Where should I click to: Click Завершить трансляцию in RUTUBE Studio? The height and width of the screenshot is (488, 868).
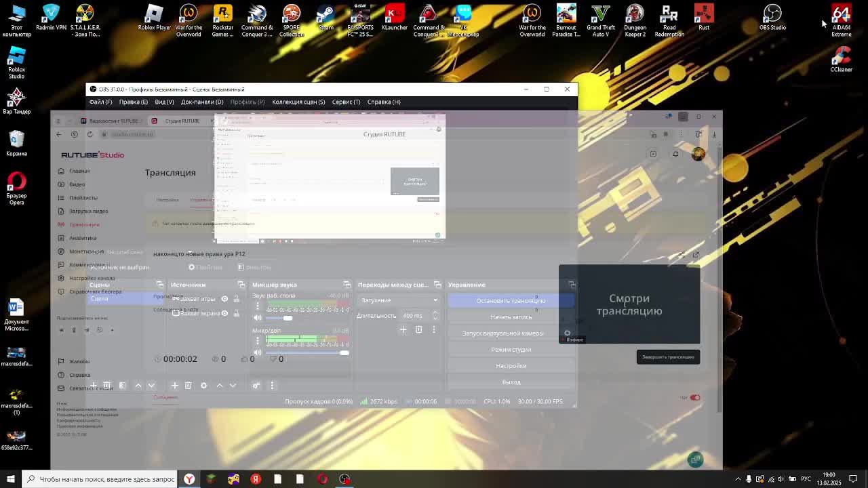(x=668, y=357)
